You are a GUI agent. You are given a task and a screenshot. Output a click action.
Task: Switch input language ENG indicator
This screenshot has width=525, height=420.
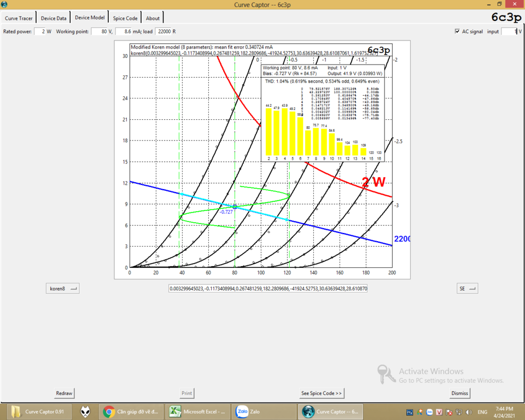coord(482,412)
